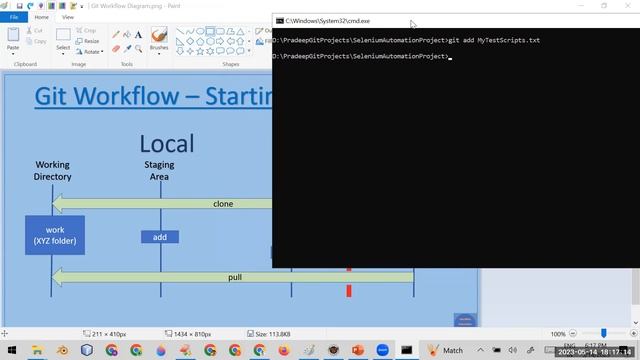
Task: Open File Explorer from taskbar
Action: point(38,350)
